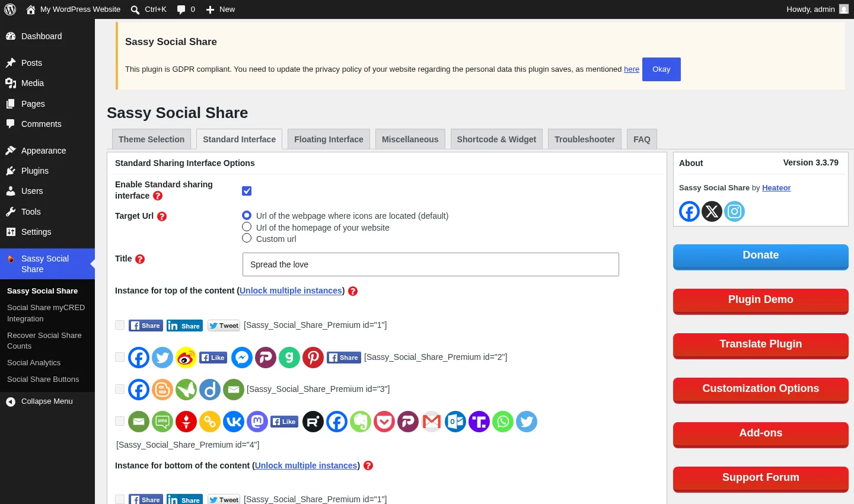Go to the Troubleshooter tab
Screen dimensions: 854x504
tap(585, 139)
